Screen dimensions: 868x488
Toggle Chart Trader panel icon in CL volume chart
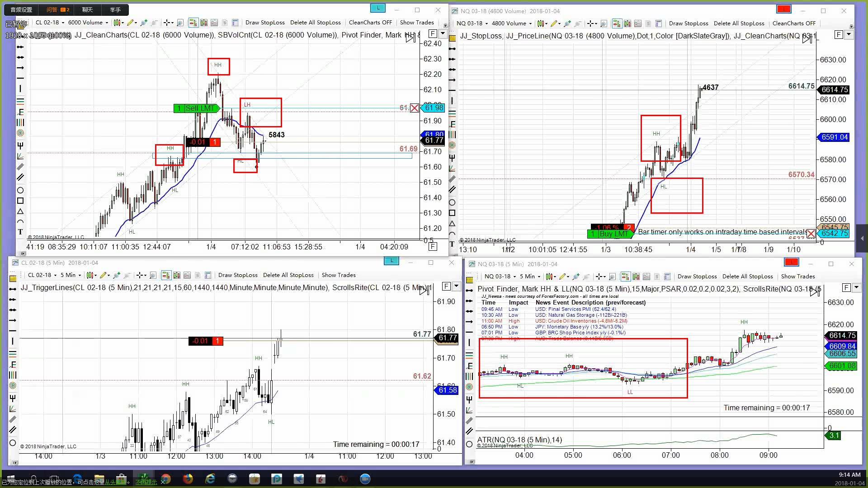193,23
